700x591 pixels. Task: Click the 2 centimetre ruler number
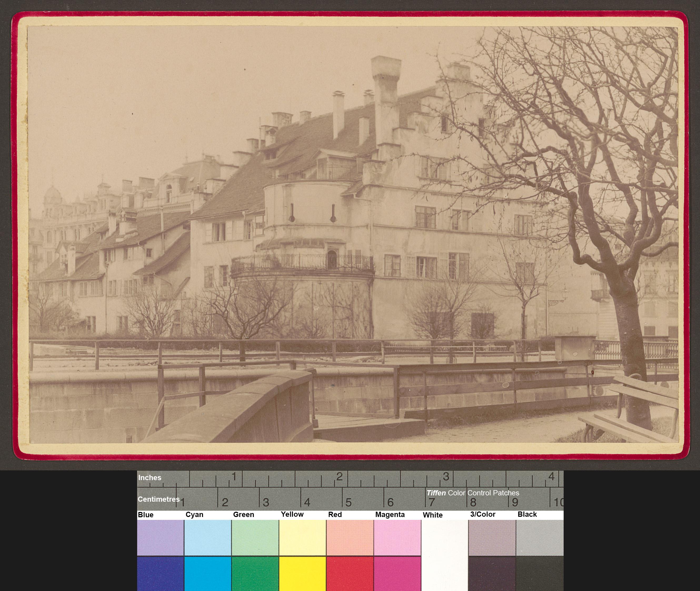225,503
